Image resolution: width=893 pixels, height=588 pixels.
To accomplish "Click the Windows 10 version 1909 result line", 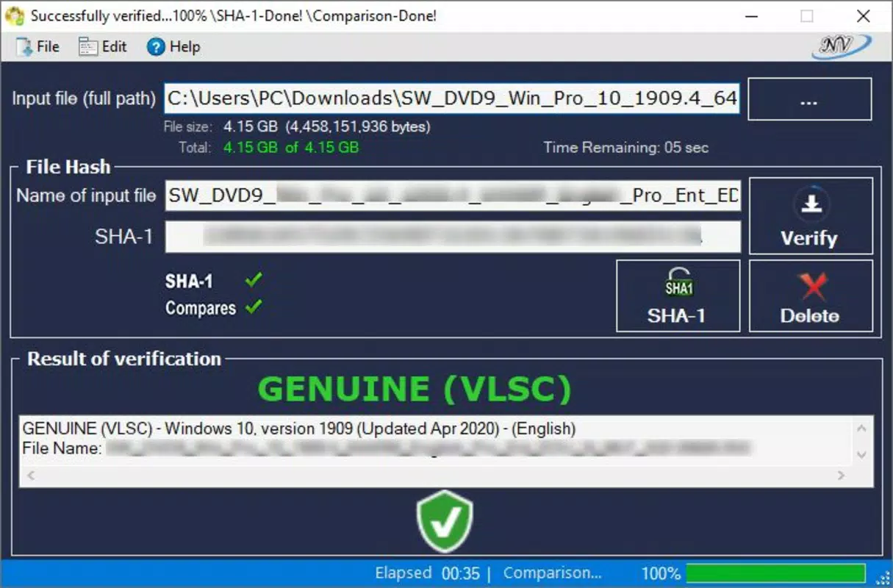I will click(x=299, y=429).
